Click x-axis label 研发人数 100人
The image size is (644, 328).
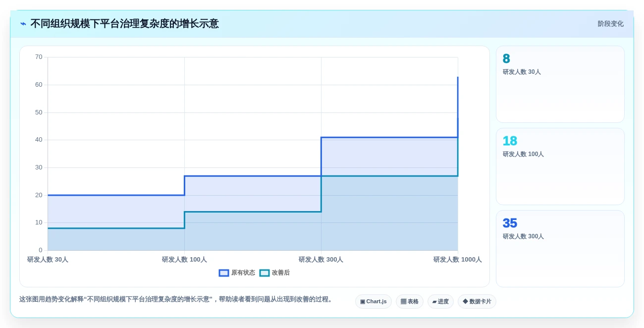[x=184, y=260]
